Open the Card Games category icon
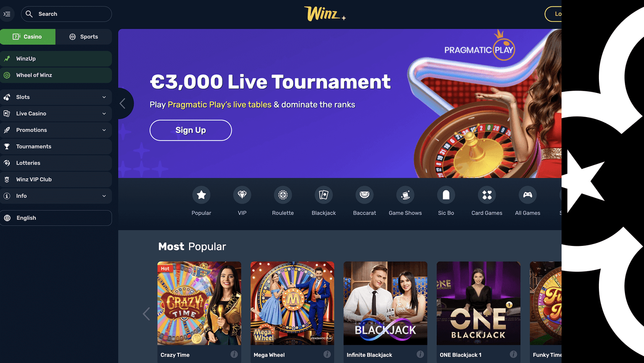Image resolution: width=644 pixels, height=363 pixels. click(x=487, y=195)
